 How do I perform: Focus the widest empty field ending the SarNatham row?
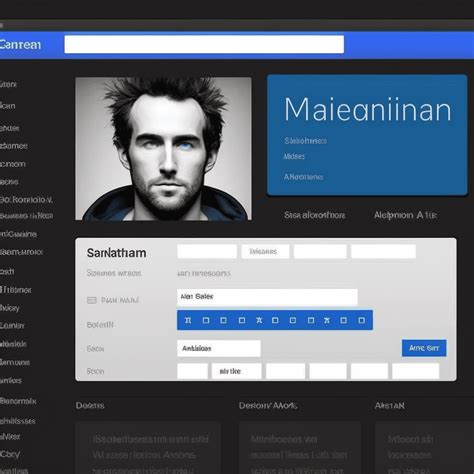[383, 251]
